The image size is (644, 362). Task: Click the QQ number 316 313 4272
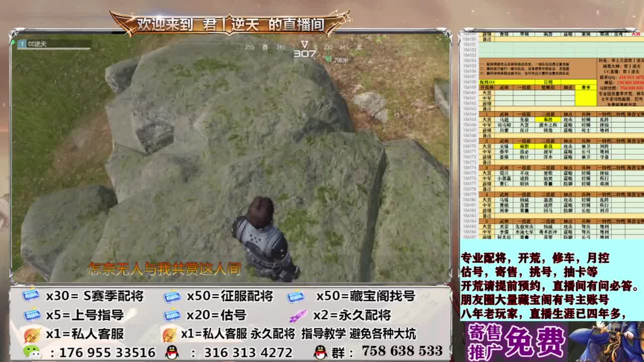248,352
